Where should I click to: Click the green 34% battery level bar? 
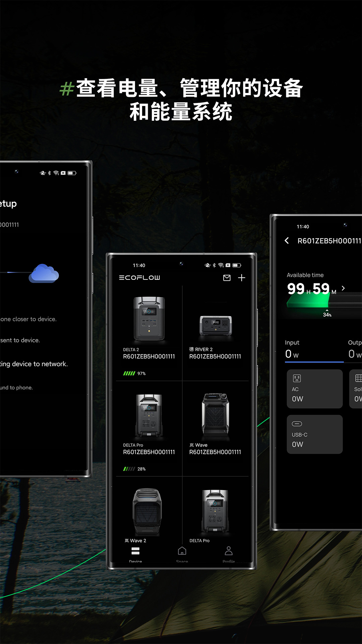[x=308, y=301]
